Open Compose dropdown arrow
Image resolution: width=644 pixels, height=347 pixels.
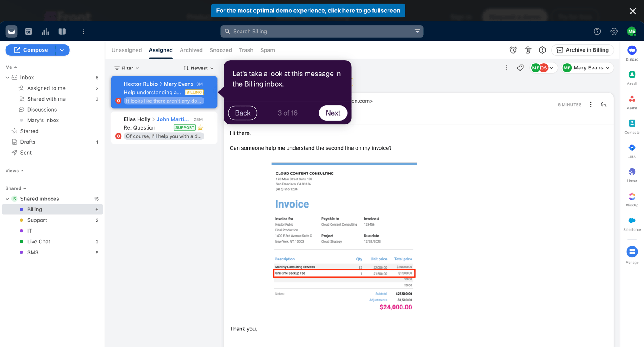pos(62,50)
